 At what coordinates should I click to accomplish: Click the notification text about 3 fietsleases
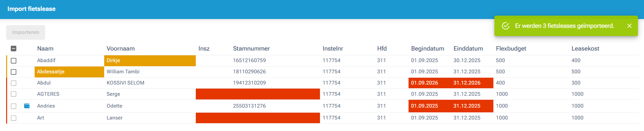[x=565, y=26]
